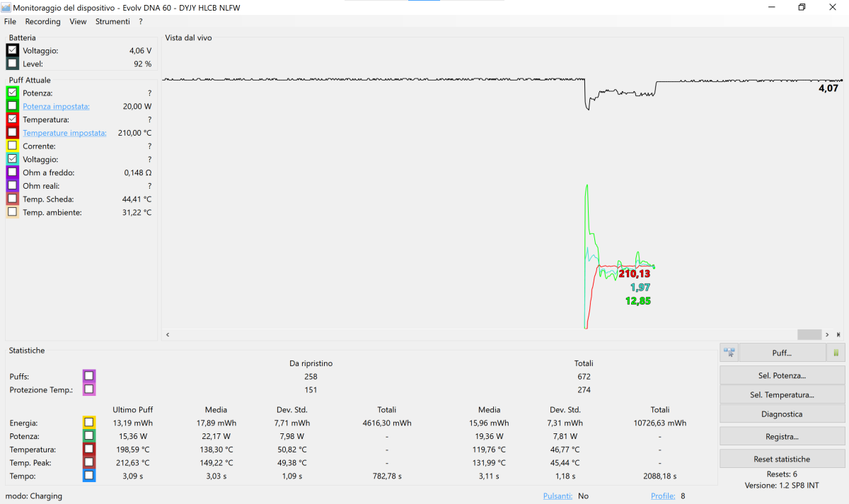Check the Temp. Scheda checkbox

[x=12, y=199]
